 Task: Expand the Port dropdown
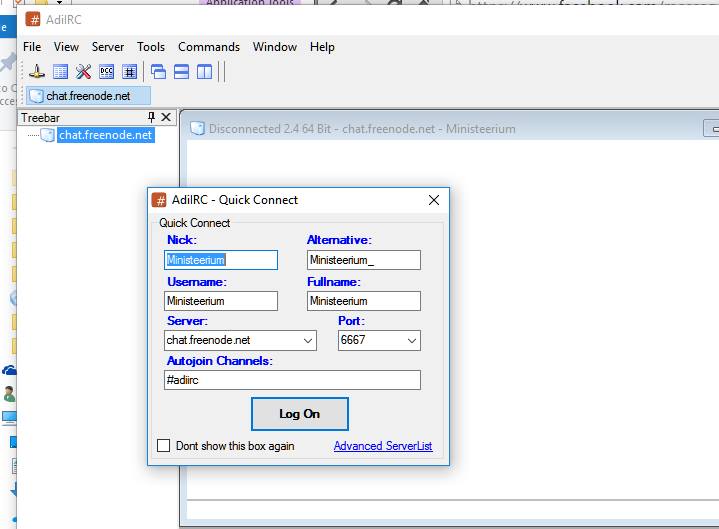tap(412, 341)
